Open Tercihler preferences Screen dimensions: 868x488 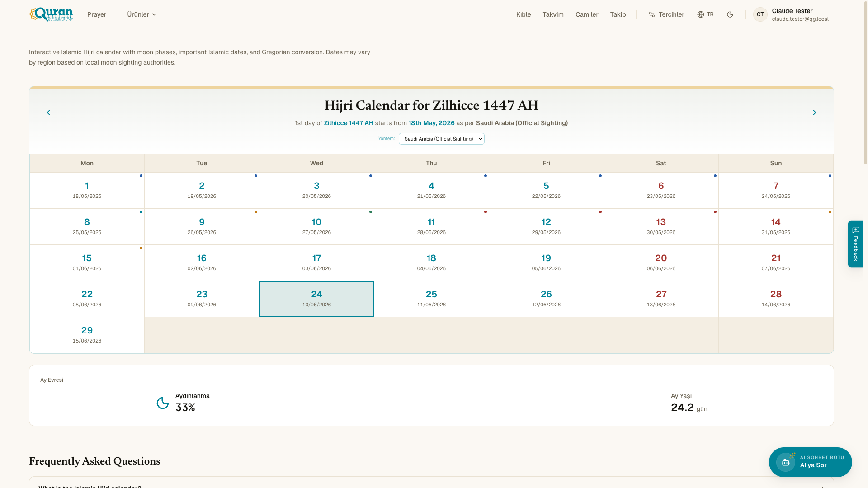click(666, 14)
